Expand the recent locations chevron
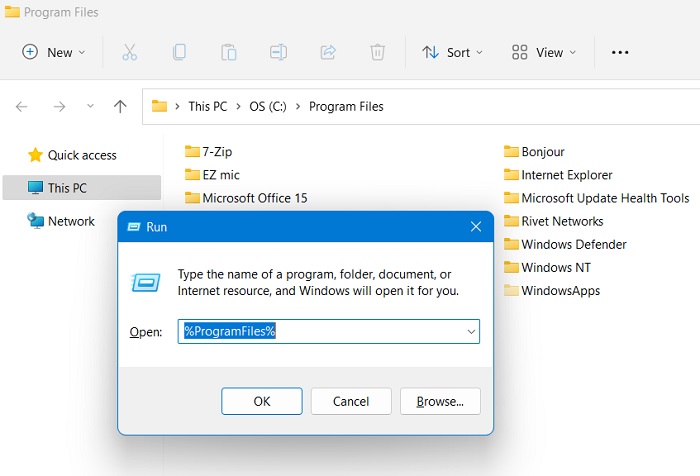This screenshot has height=476, width=700. coord(90,106)
